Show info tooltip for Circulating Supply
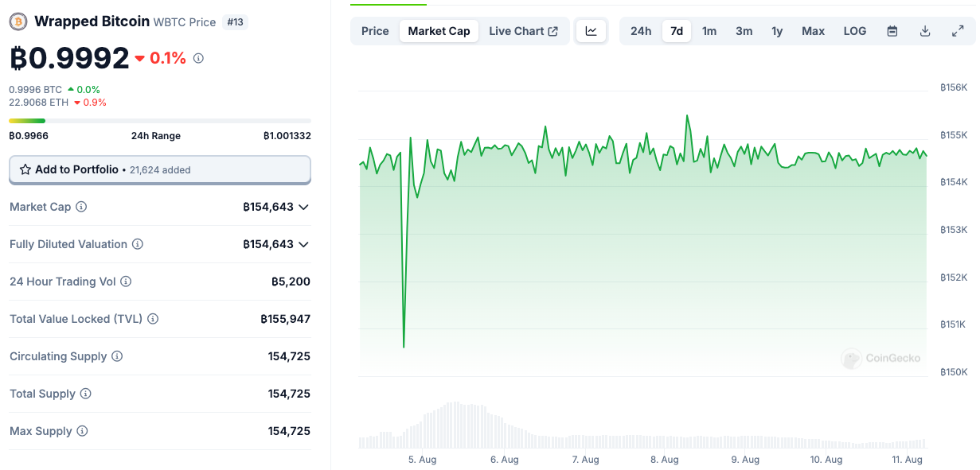The height and width of the screenshot is (470, 980). click(117, 356)
